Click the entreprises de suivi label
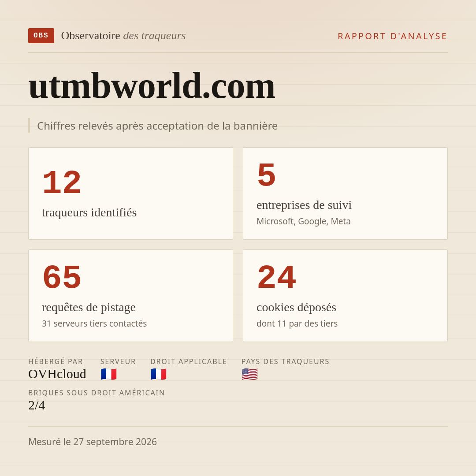Screen dimensions: 476x476 pos(304,205)
